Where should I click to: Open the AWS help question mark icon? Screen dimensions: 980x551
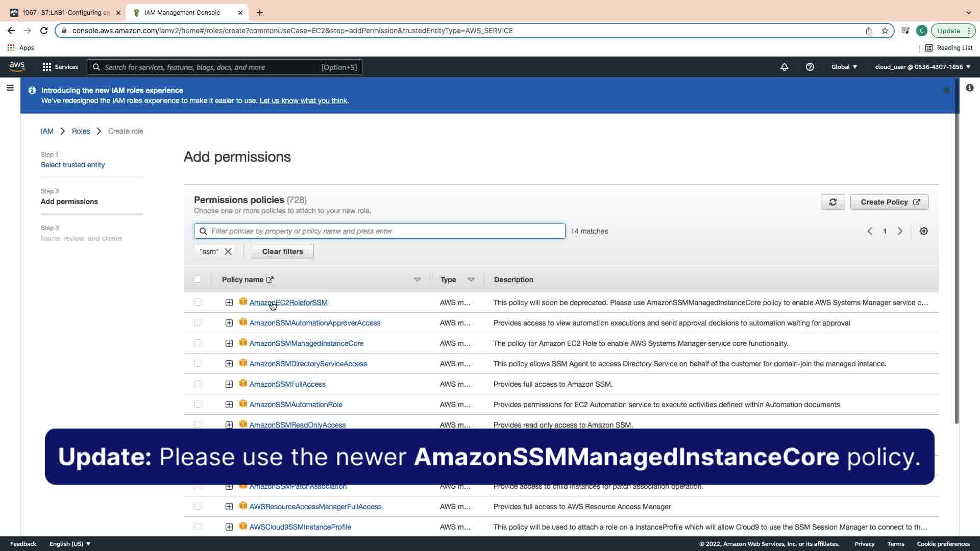pyautogui.click(x=810, y=67)
